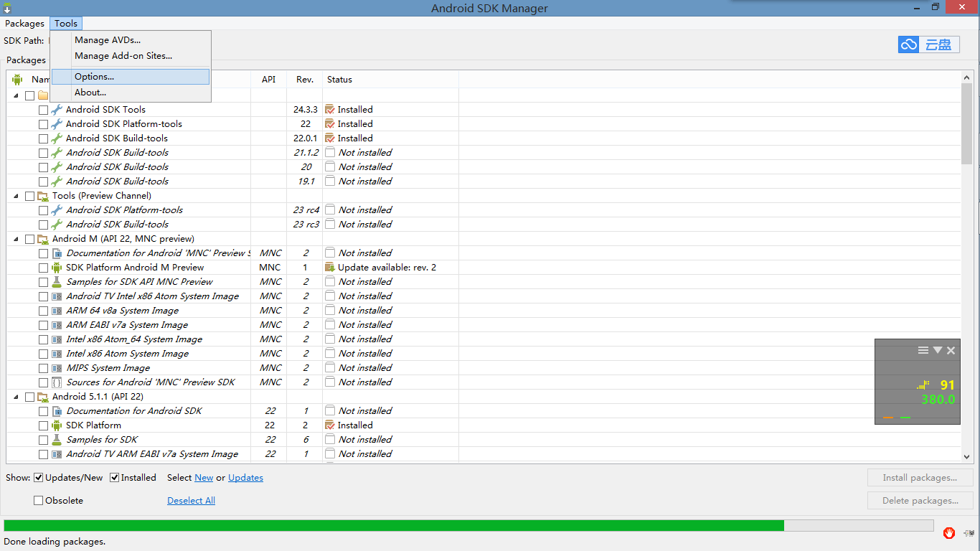Click the packages list vertical scrollbar thumb
Viewport: 980px width, 551px height.
click(x=966, y=123)
